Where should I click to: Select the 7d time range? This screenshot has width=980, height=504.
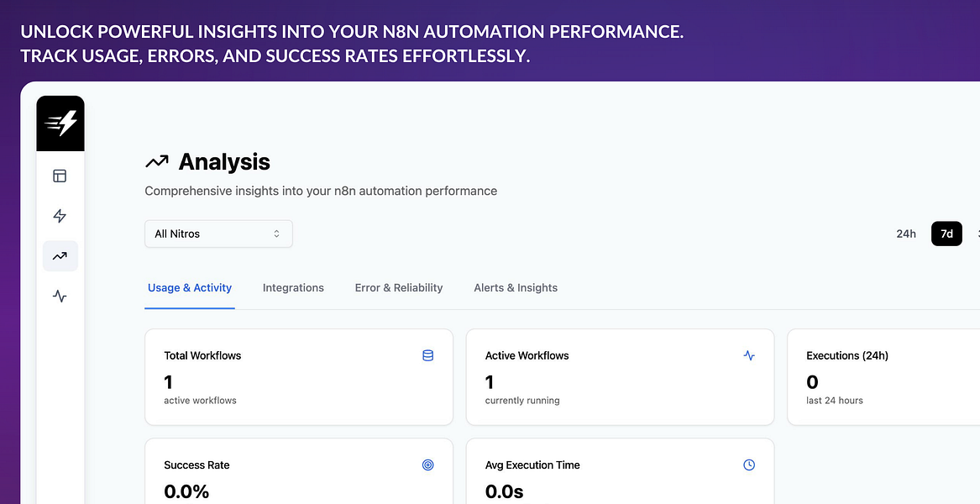(946, 234)
